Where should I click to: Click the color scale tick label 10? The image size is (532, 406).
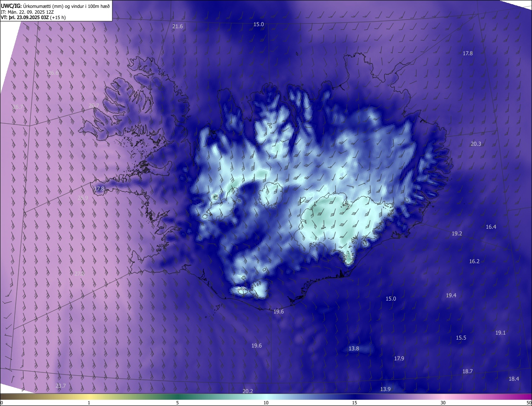coord(266,403)
